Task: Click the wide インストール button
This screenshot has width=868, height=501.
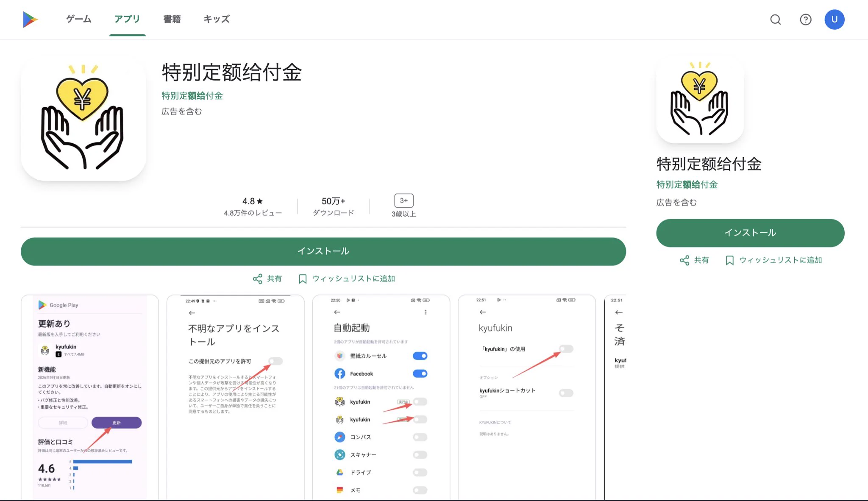Action: (x=323, y=251)
